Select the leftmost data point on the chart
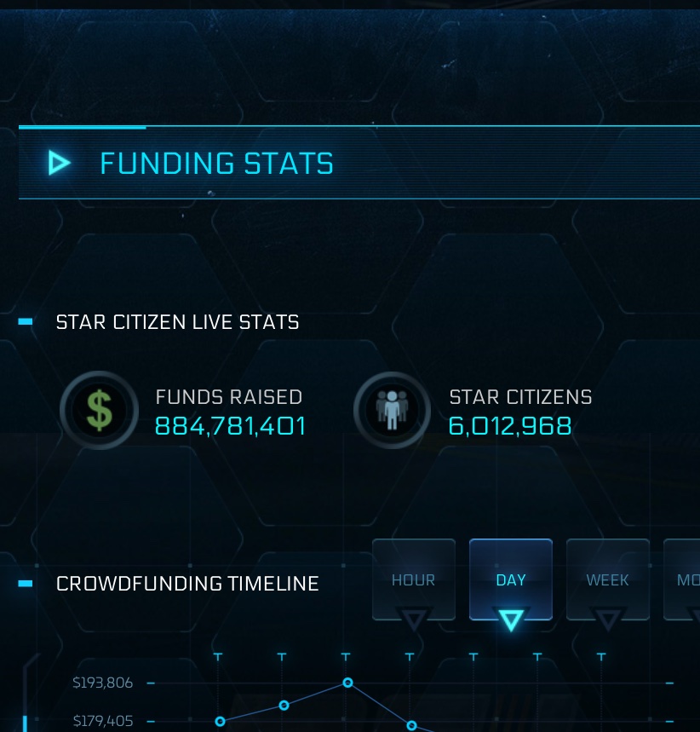This screenshot has width=700, height=732. (221, 721)
